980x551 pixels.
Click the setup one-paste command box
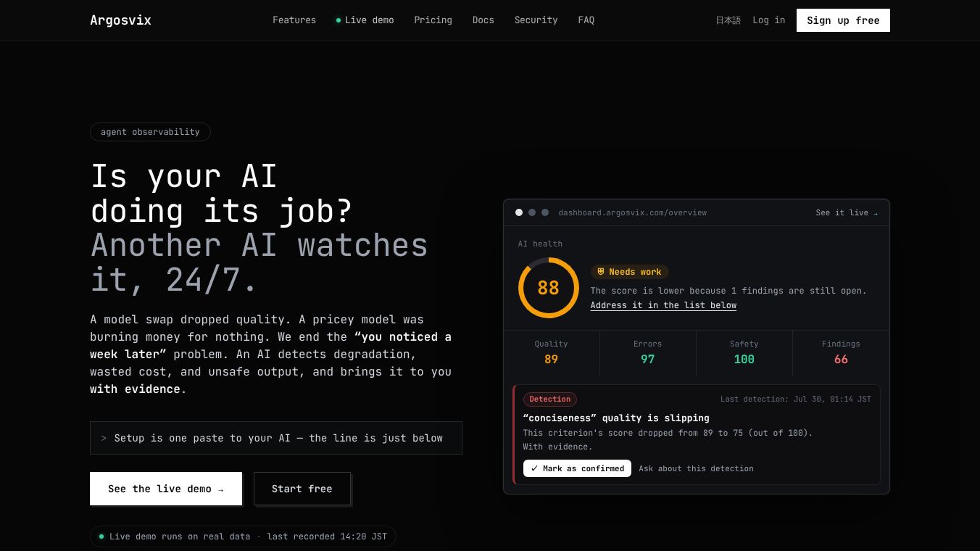[x=276, y=438]
